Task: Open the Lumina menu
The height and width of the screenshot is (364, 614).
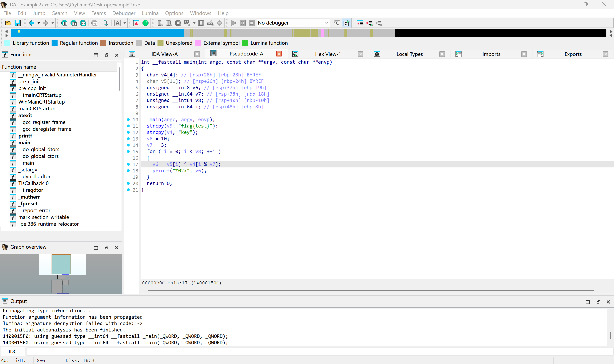Action: [x=150, y=13]
